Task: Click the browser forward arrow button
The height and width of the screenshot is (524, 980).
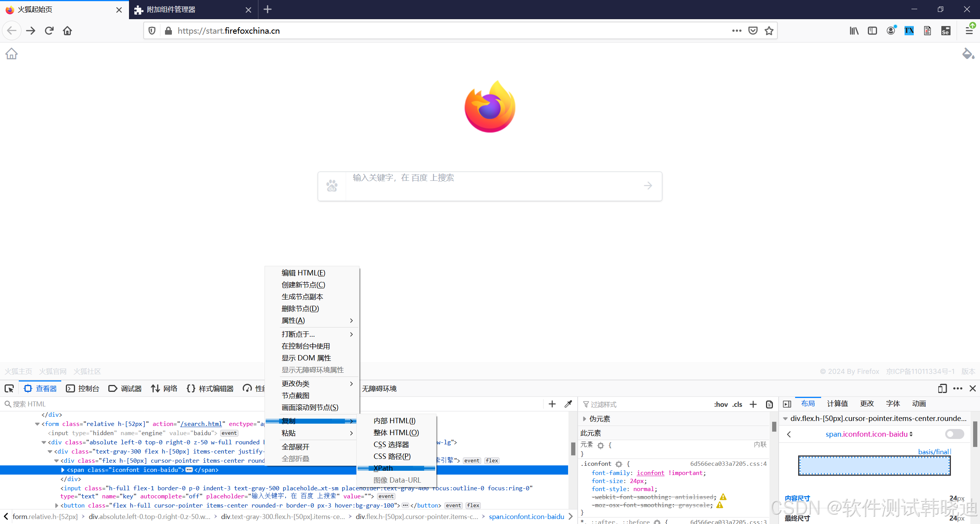Action: tap(31, 31)
